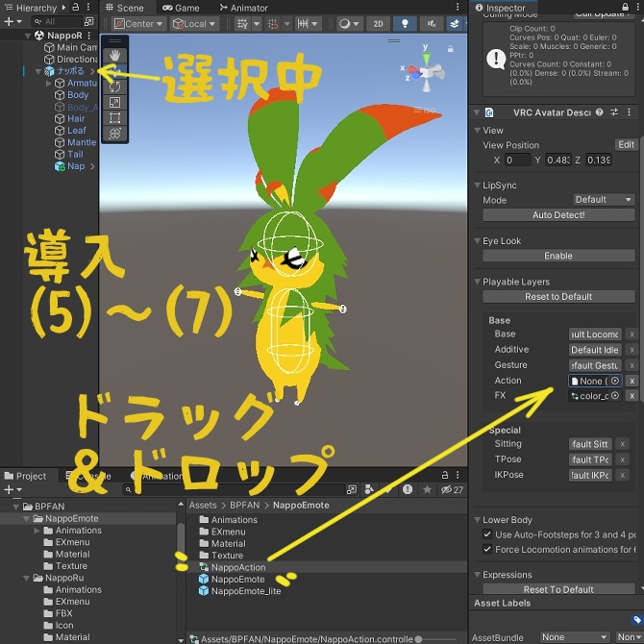This screenshot has height=644, width=644.
Task: Open VRC Avatar Descriptor help icon
Action: pos(600,112)
